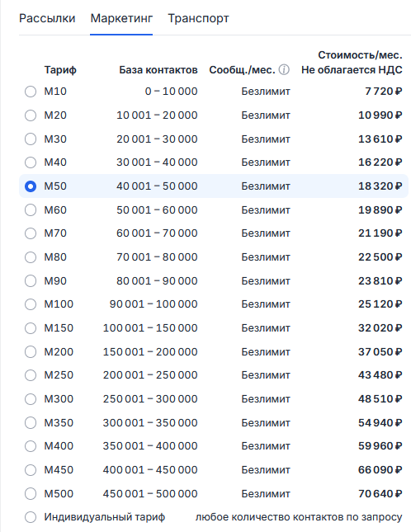Select the Маркетинг tab
The image size is (411, 532).
(121, 18)
